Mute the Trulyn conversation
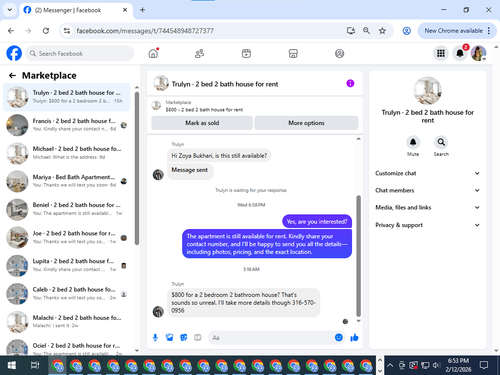This screenshot has height=375, width=500. (413, 142)
